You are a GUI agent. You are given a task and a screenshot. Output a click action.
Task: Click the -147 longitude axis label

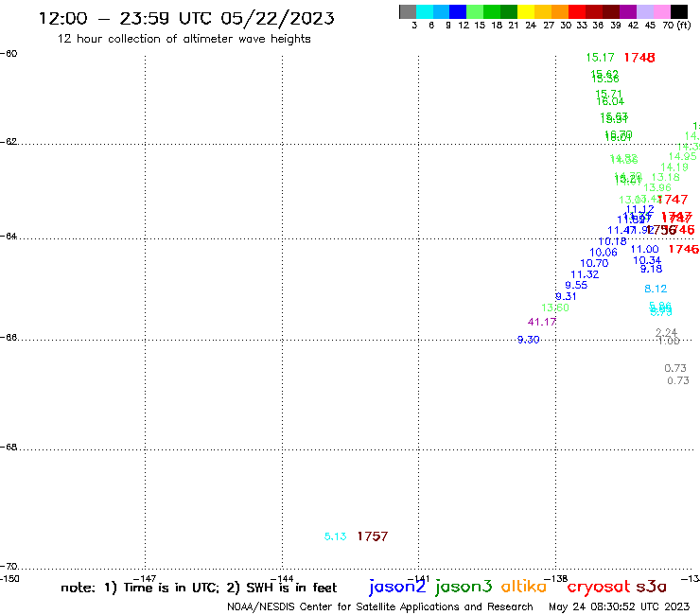pyautogui.click(x=145, y=579)
